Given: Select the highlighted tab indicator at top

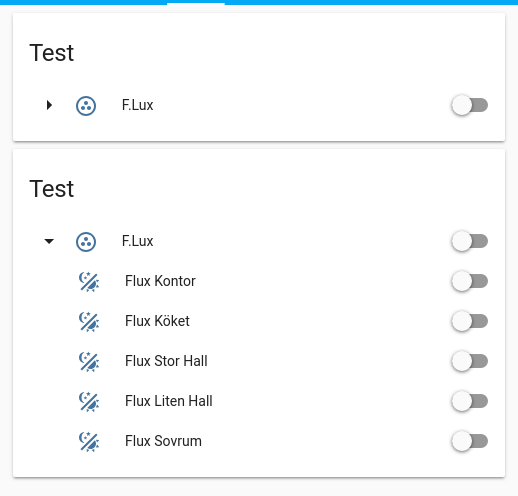Looking at the screenshot, I should pos(196,3).
